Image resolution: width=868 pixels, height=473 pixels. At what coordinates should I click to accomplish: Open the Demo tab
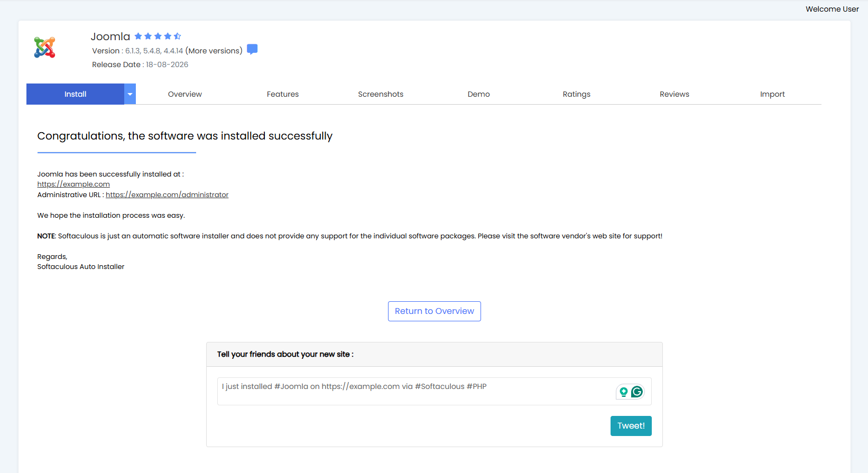(x=479, y=94)
